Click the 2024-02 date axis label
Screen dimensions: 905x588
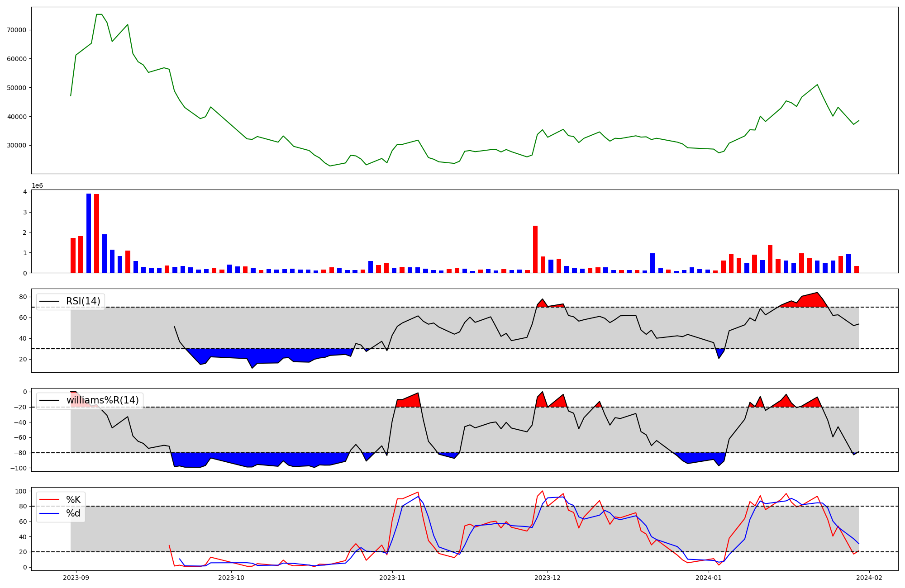click(x=869, y=578)
